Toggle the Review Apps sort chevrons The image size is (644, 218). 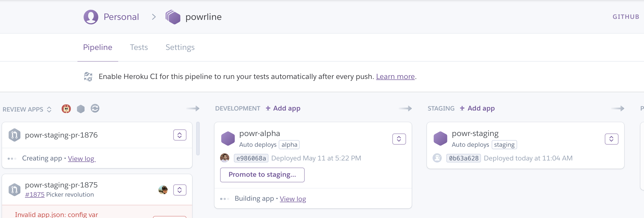point(49,110)
